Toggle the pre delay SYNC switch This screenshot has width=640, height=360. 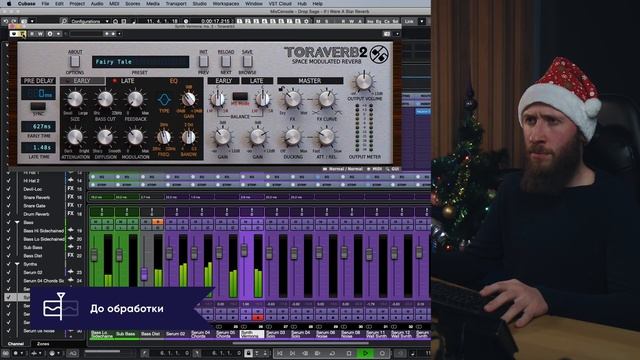pyautogui.click(x=38, y=107)
